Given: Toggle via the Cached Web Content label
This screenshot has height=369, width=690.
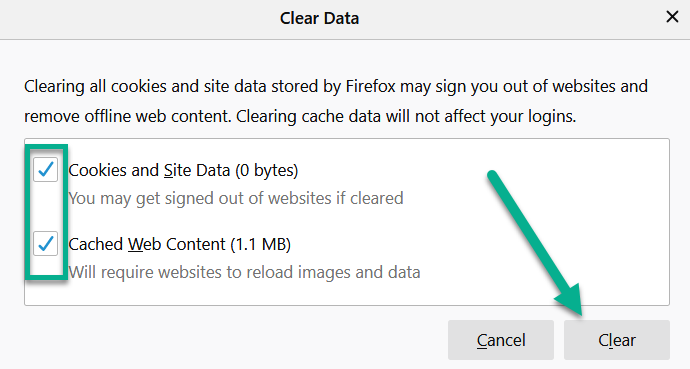Looking at the screenshot, I should (x=180, y=244).
